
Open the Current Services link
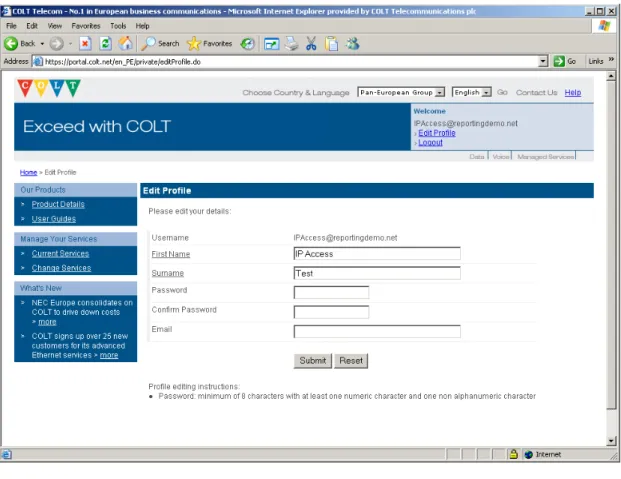coord(60,254)
